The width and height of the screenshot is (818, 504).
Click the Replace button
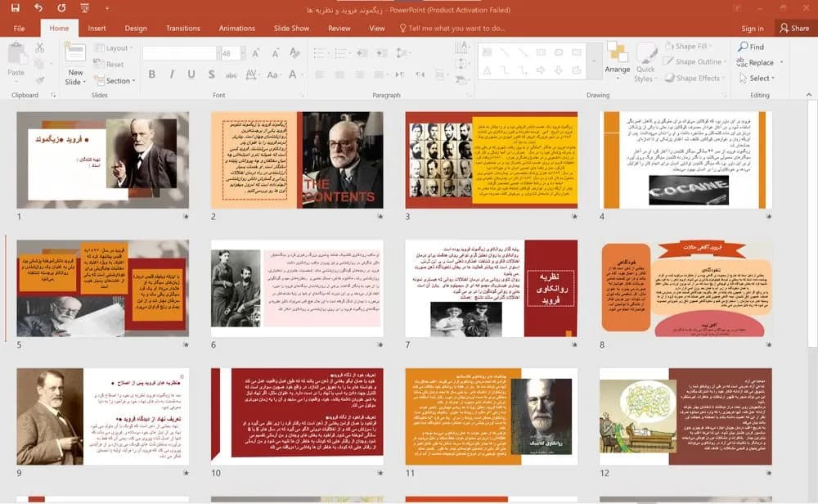coord(757,62)
